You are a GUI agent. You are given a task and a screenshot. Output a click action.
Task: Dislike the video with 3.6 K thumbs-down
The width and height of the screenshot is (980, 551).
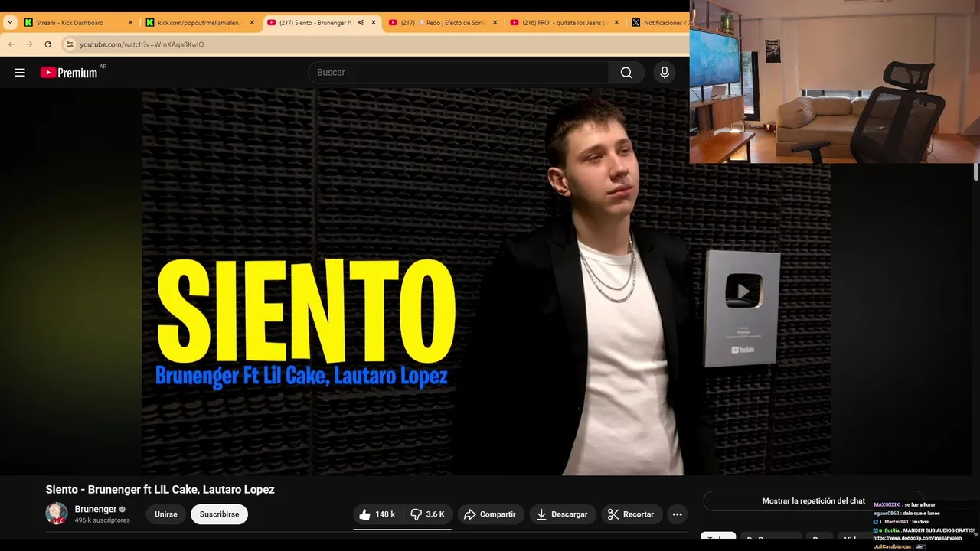tap(428, 514)
